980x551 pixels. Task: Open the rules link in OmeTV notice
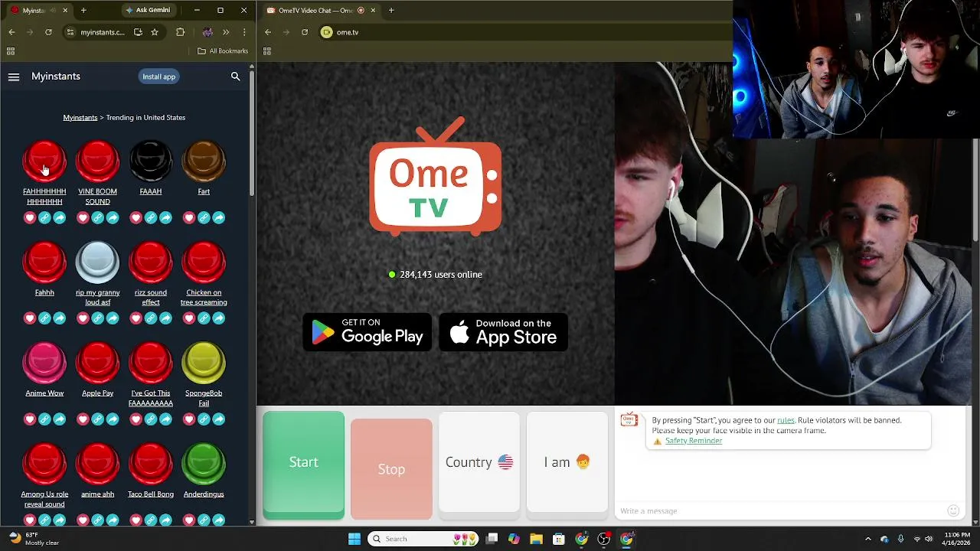coord(786,420)
